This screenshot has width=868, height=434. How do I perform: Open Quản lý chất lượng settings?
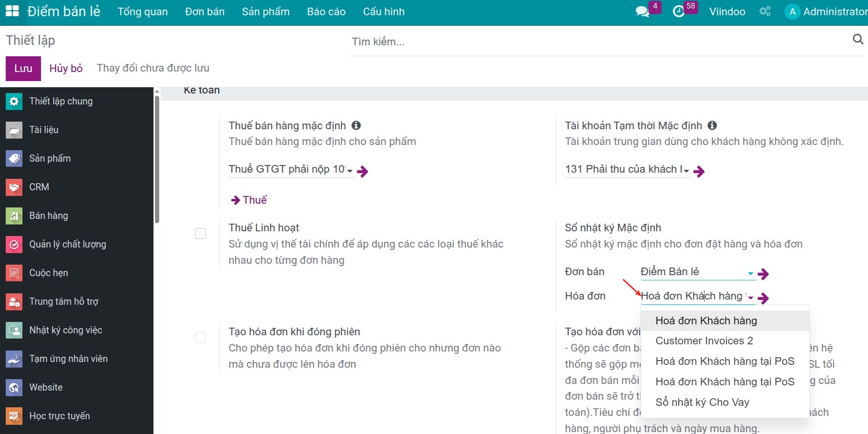77,244
